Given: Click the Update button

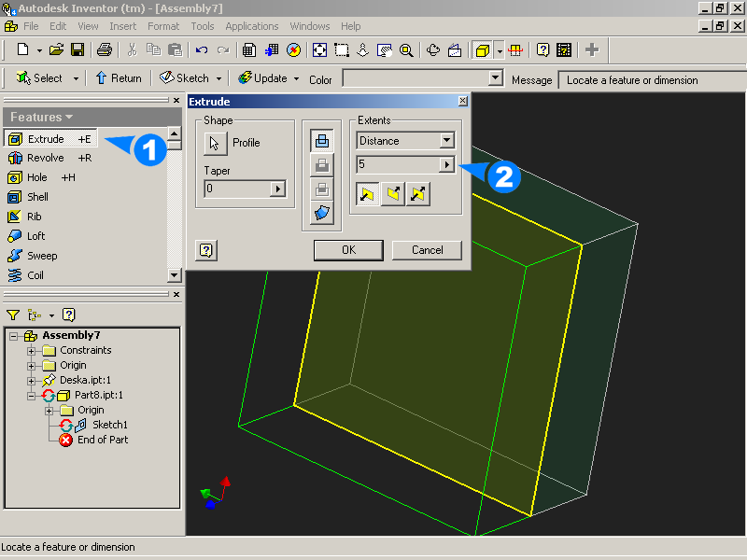Looking at the screenshot, I should coord(262,78).
